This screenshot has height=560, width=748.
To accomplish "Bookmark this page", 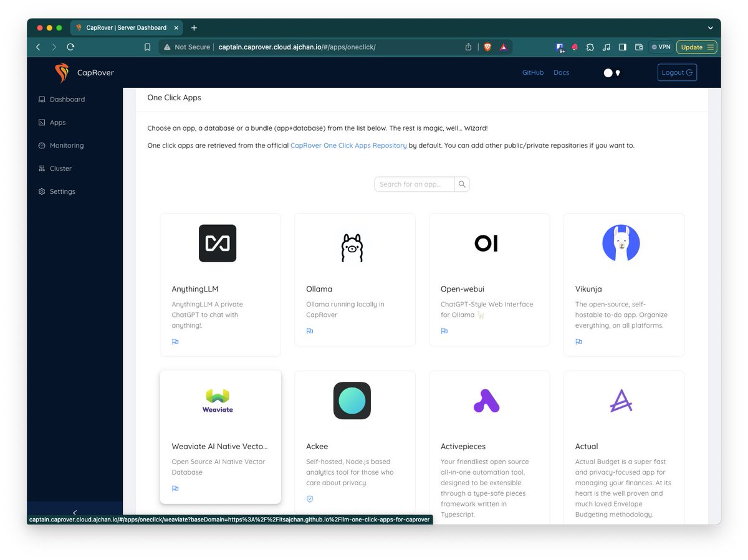I will pos(147,47).
